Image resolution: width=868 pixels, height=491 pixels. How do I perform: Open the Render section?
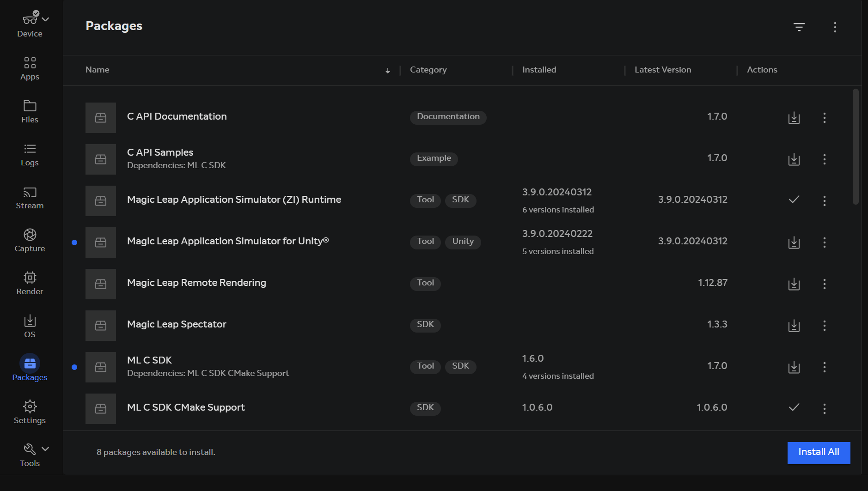(x=30, y=283)
